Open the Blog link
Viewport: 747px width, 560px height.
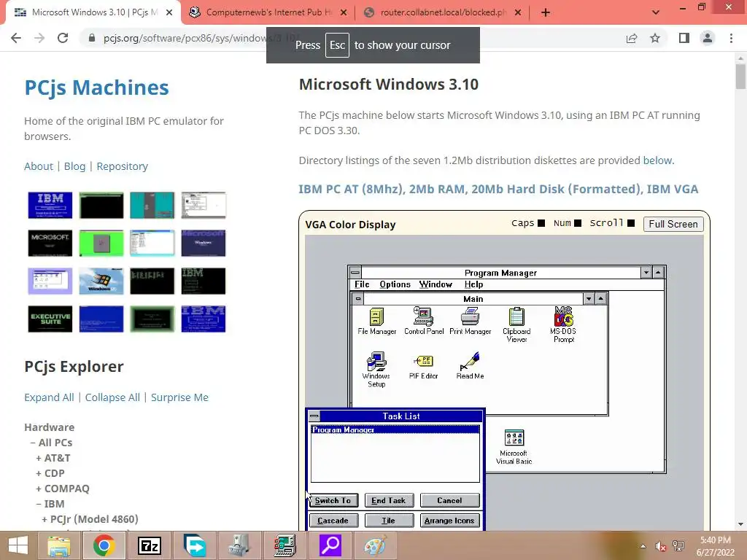(x=75, y=166)
